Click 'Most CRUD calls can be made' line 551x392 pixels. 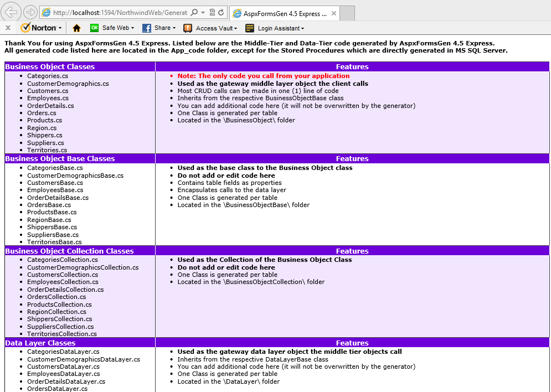pos(258,91)
